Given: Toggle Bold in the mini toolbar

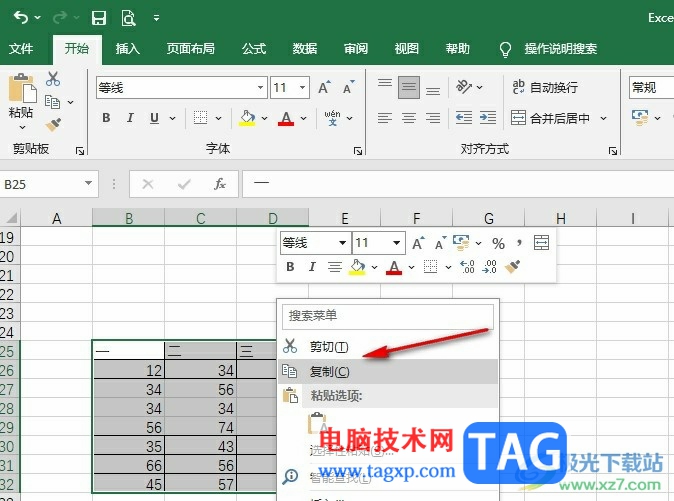Looking at the screenshot, I should pyautogui.click(x=290, y=267).
